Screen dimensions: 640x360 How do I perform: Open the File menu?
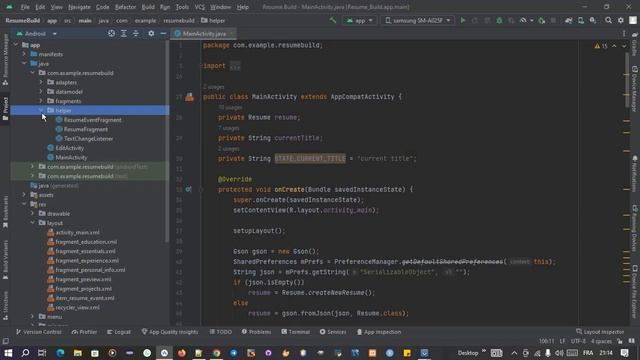[25, 7]
